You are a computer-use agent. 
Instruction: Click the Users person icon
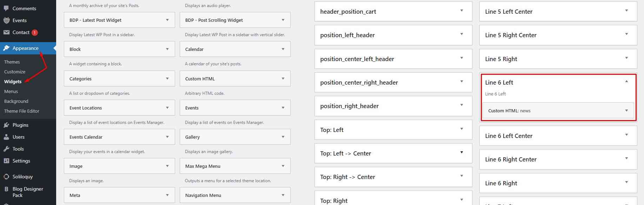tap(6, 137)
